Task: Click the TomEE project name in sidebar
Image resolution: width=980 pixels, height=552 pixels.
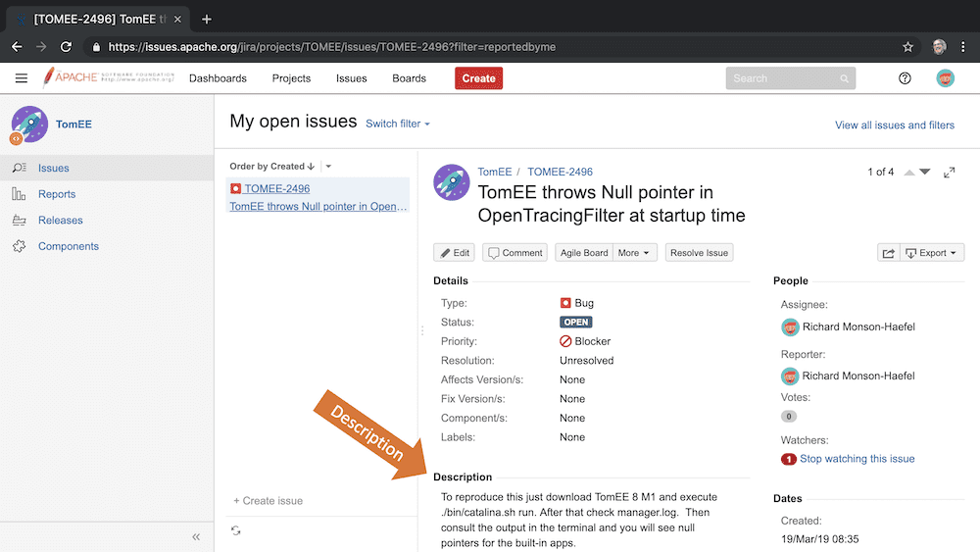Action: 73,124
